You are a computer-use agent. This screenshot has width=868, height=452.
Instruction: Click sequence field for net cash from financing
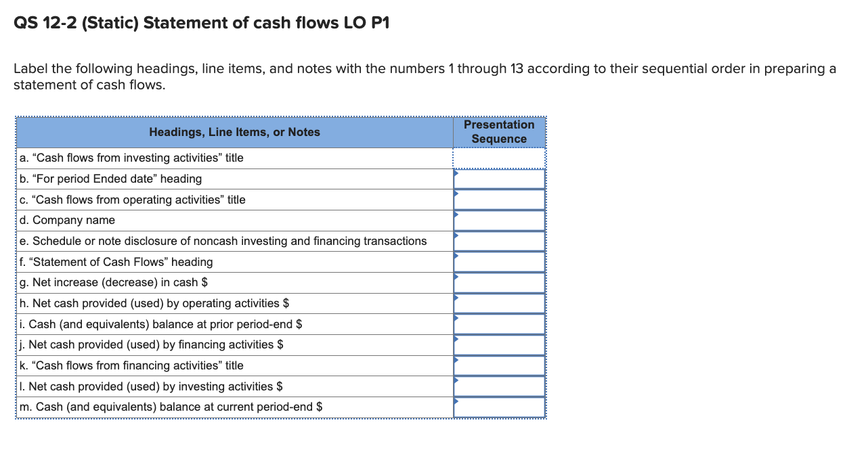pyautogui.click(x=499, y=344)
